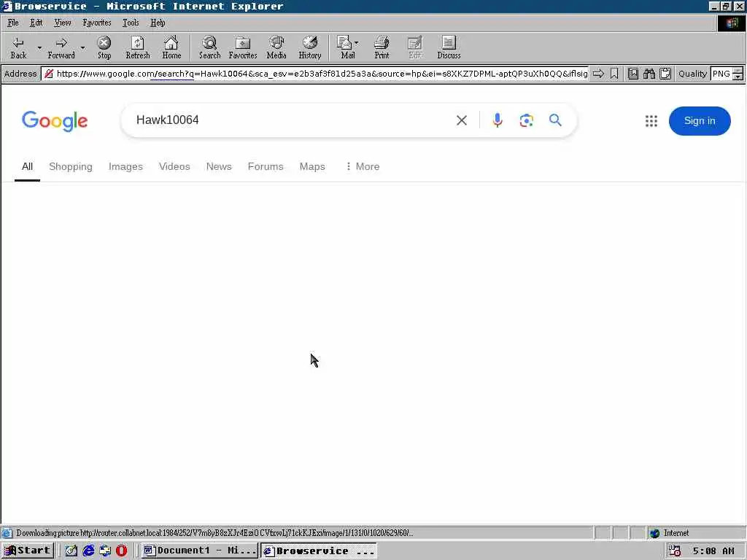Open the Media toolbar button
The height and width of the screenshot is (560, 747).
[x=276, y=47]
